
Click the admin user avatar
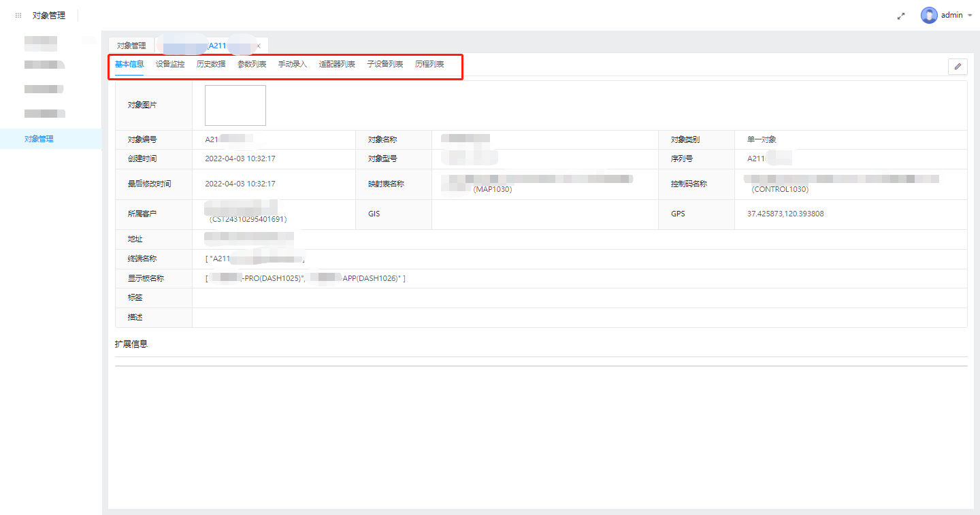[929, 15]
